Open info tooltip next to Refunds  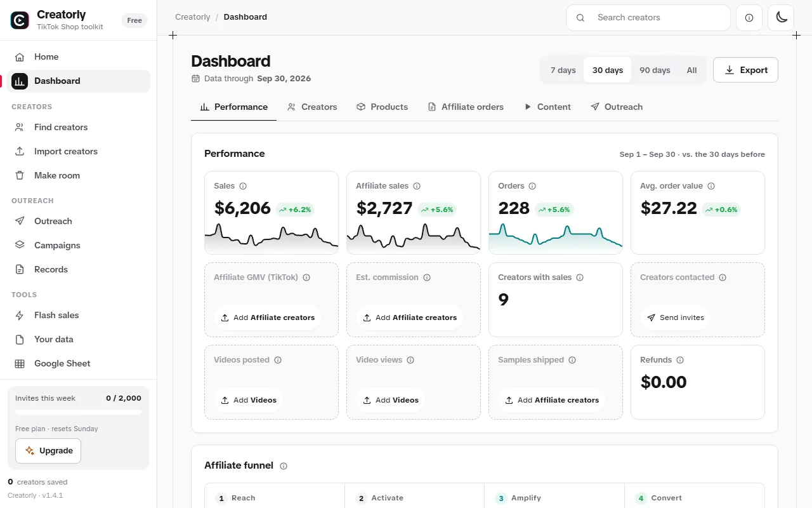[680, 360]
